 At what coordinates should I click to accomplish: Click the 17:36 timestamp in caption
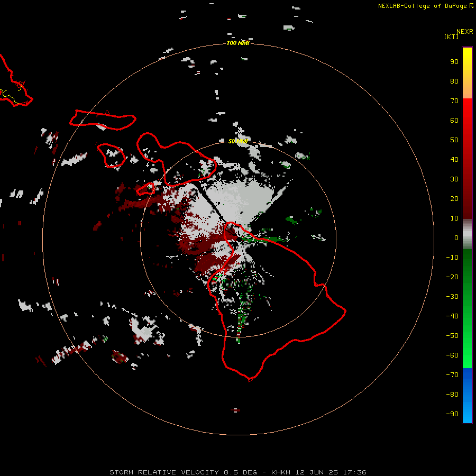[355, 472]
